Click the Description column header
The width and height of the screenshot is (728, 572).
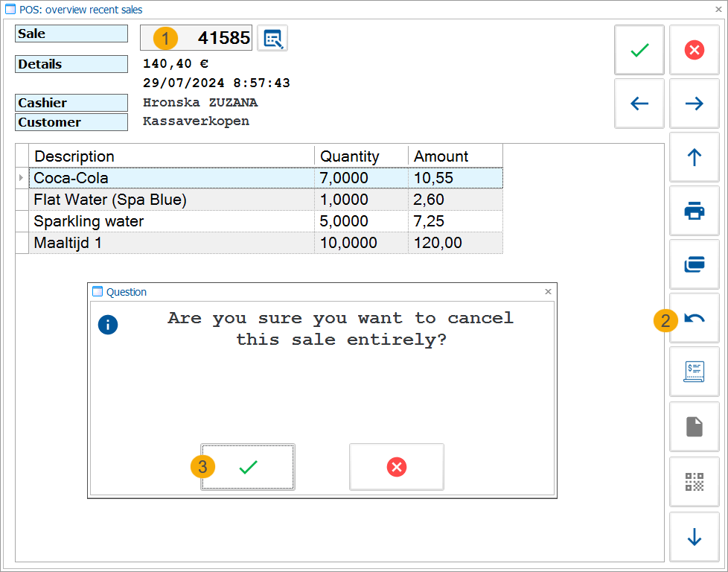coord(171,156)
